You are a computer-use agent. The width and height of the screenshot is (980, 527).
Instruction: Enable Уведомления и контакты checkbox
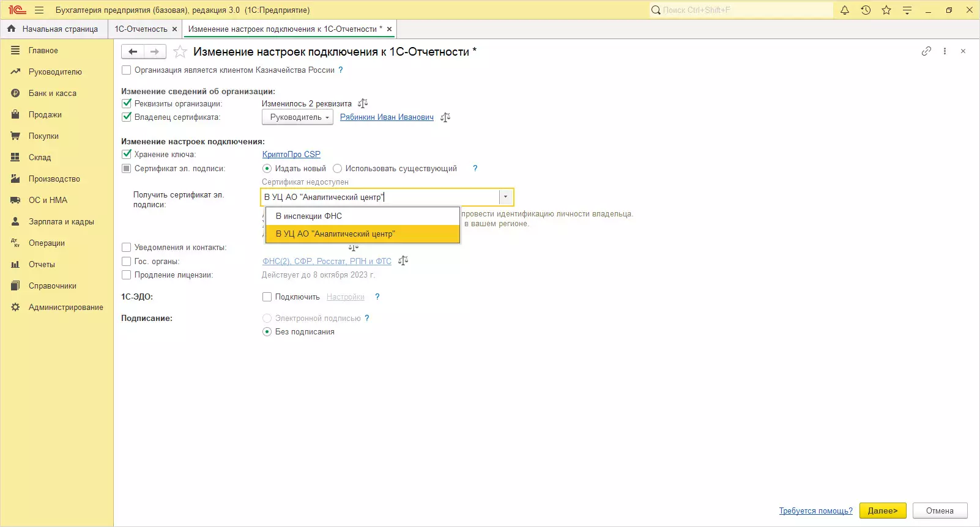(x=127, y=248)
